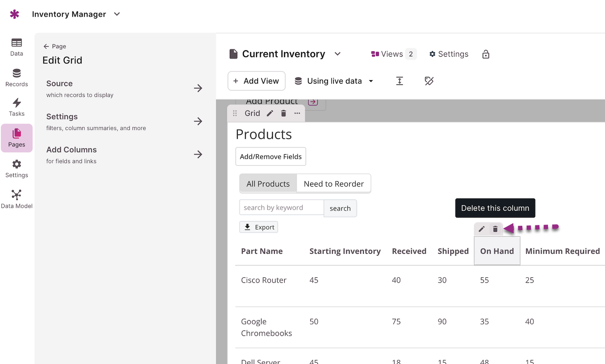Open the Data Model sidebar icon
This screenshot has height=364, width=605.
pos(17,199)
